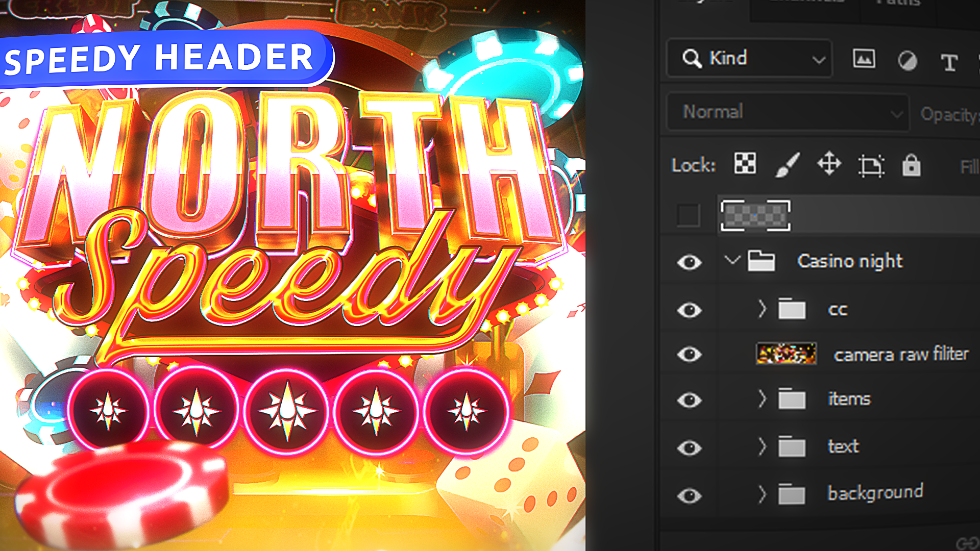980x551 pixels.
Task: Toggle visibility of the background group
Action: (x=689, y=492)
